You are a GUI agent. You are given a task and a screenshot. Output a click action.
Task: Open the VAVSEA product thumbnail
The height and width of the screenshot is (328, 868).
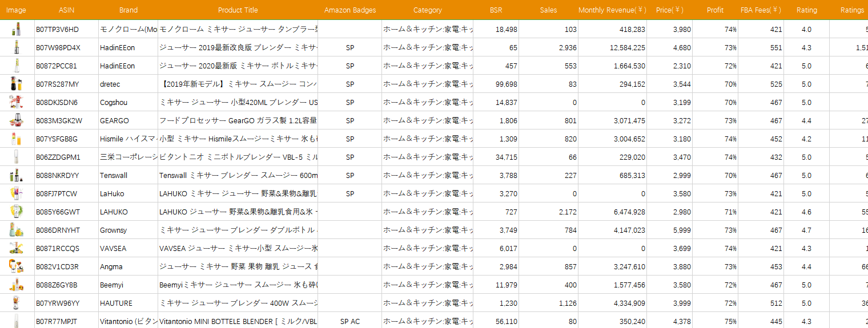(x=15, y=248)
